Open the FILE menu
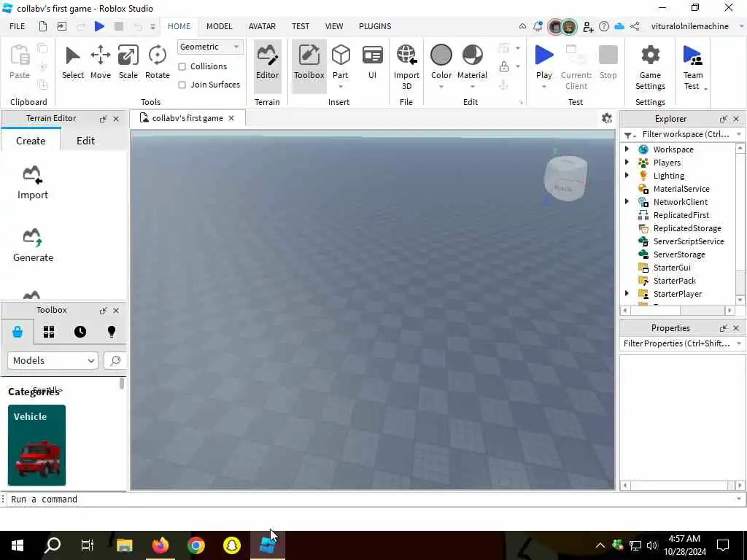 click(x=18, y=27)
